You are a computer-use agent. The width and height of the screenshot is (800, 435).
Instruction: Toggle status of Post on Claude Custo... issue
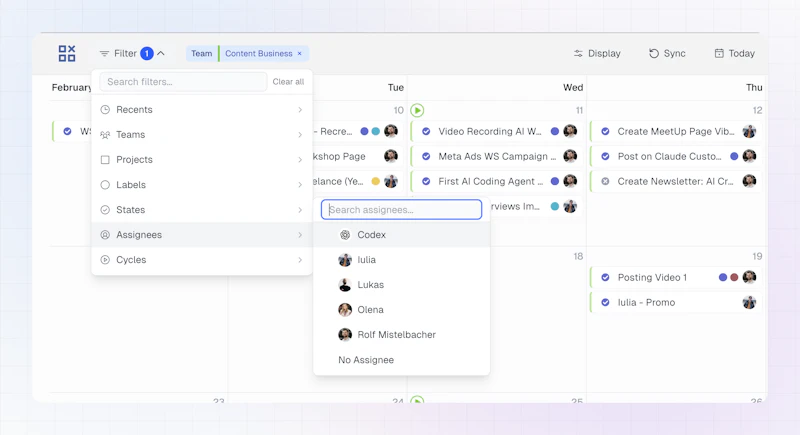click(605, 156)
